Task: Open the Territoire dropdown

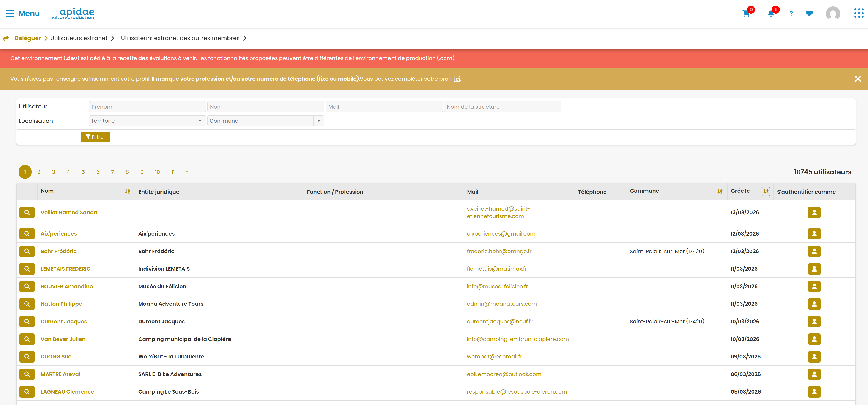Action: (x=147, y=121)
